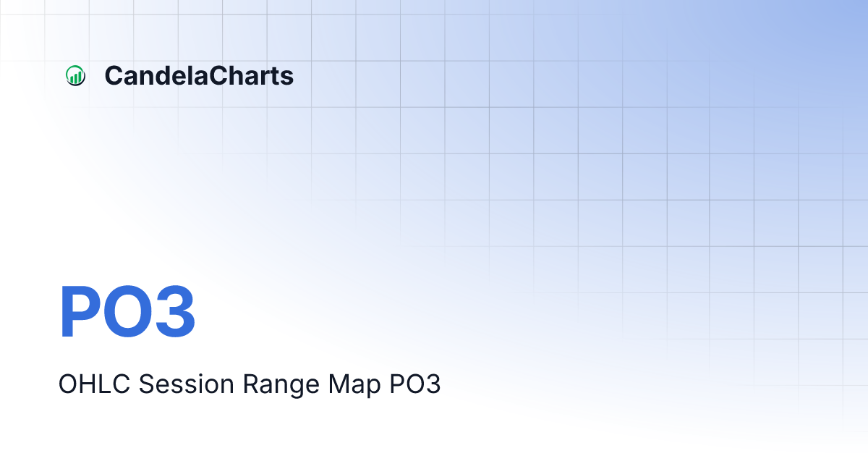This screenshot has height=456, width=868.
Task: Open the CandelaCharts brand name link
Action: [x=199, y=75]
